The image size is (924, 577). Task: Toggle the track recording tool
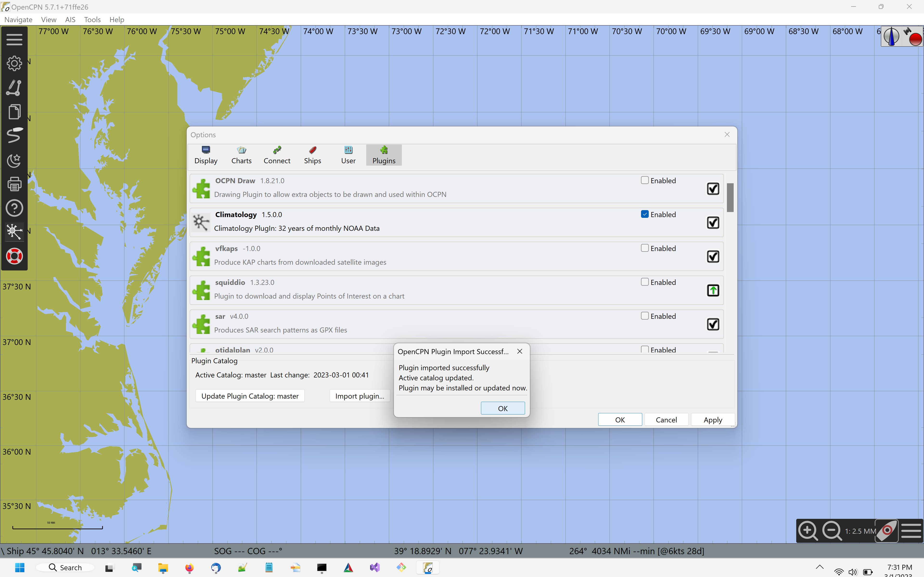14,135
